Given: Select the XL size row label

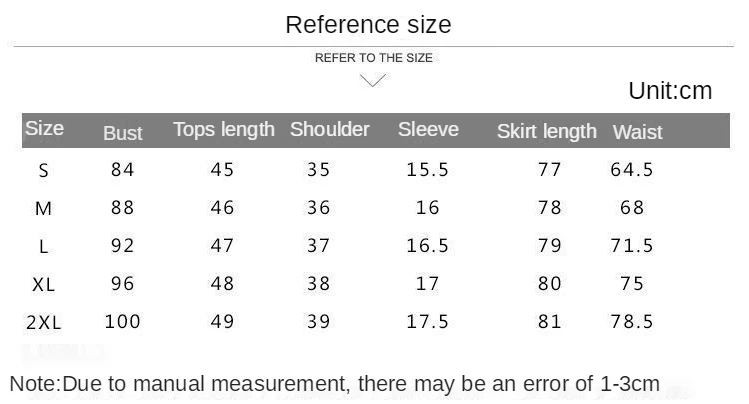Looking at the screenshot, I should 43,285.
